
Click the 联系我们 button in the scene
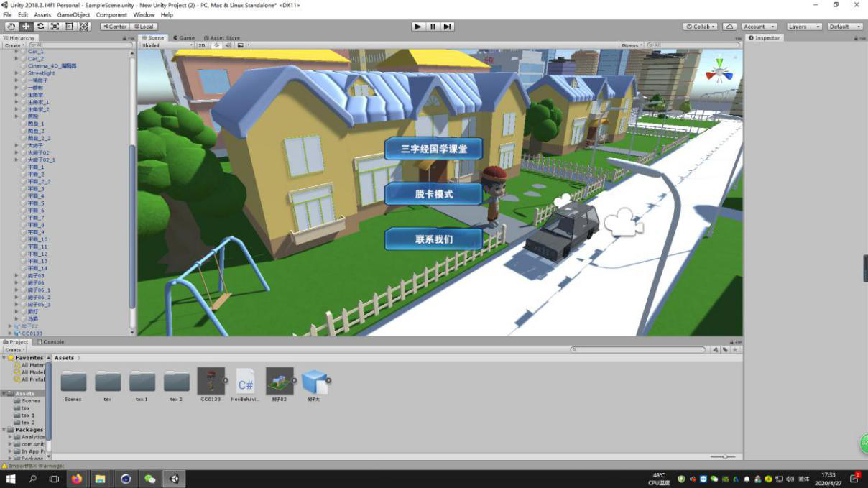pos(433,239)
